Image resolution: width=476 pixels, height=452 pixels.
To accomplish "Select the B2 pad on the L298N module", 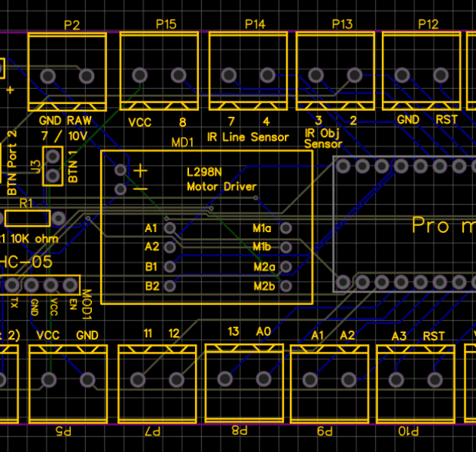I will pyautogui.click(x=170, y=286).
